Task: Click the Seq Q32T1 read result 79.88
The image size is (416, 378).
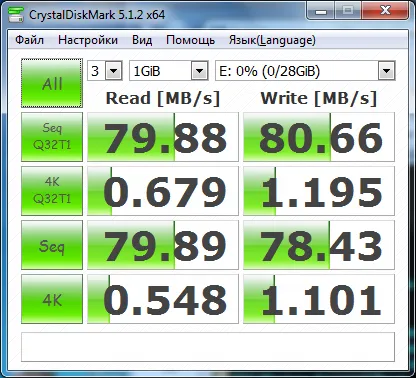Action: pos(163,137)
